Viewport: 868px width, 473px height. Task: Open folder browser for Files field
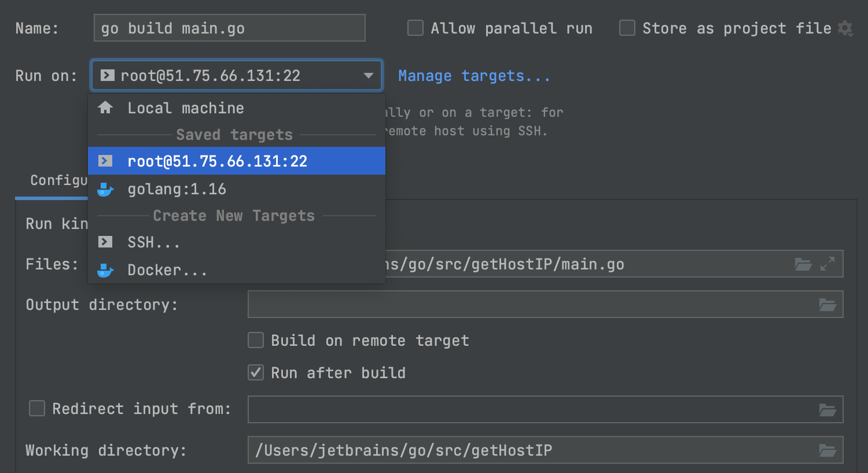pos(803,264)
